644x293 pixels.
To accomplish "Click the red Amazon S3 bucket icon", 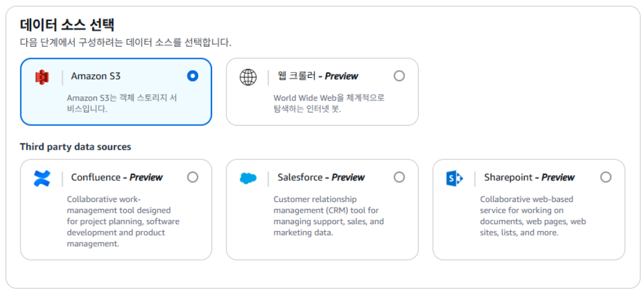I will (x=42, y=77).
